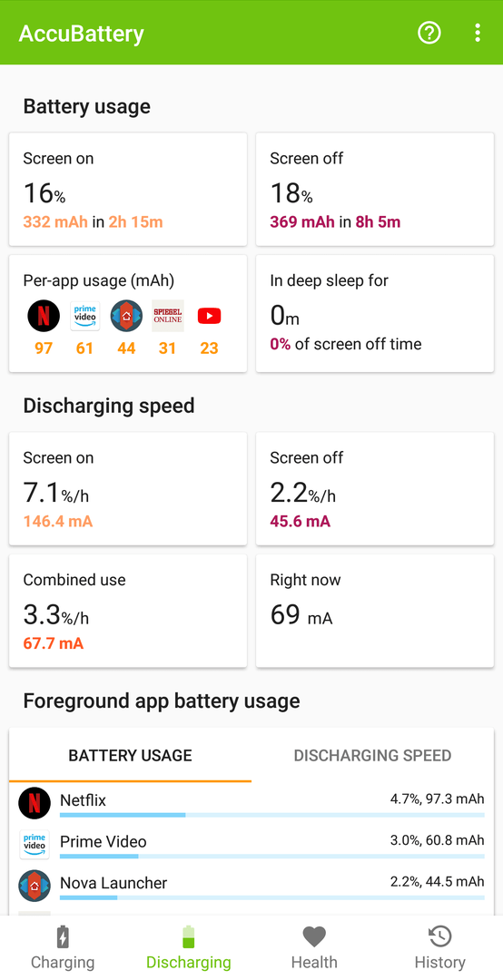
Task: Select the Discharging bottom tab
Action: click(x=188, y=948)
